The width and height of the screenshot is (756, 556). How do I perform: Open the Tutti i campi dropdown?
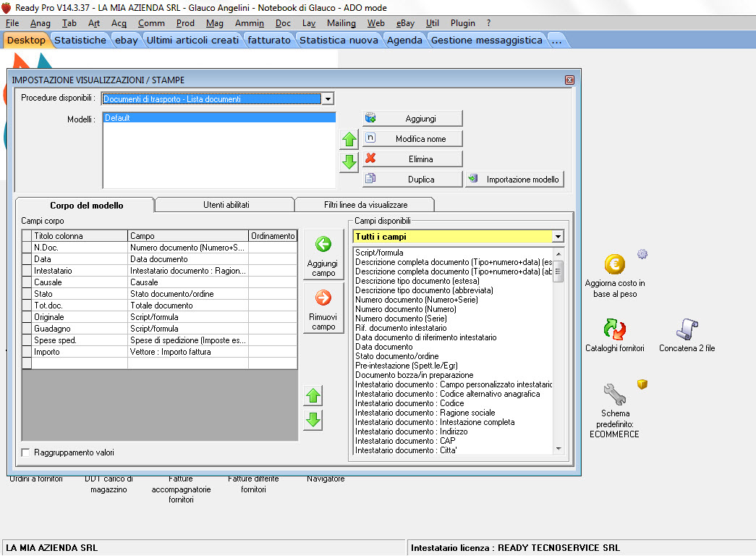557,237
